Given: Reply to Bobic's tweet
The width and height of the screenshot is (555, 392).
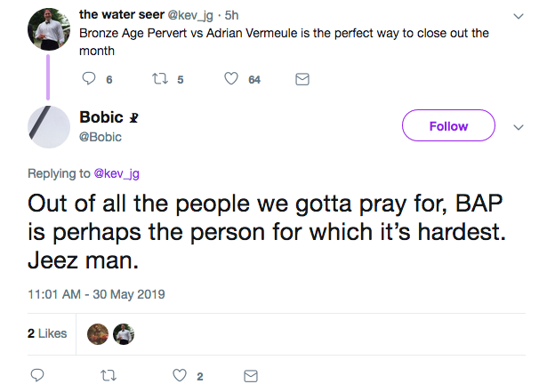Looking at the screenshot, I should pyautogui.click(x=37, y=375).
